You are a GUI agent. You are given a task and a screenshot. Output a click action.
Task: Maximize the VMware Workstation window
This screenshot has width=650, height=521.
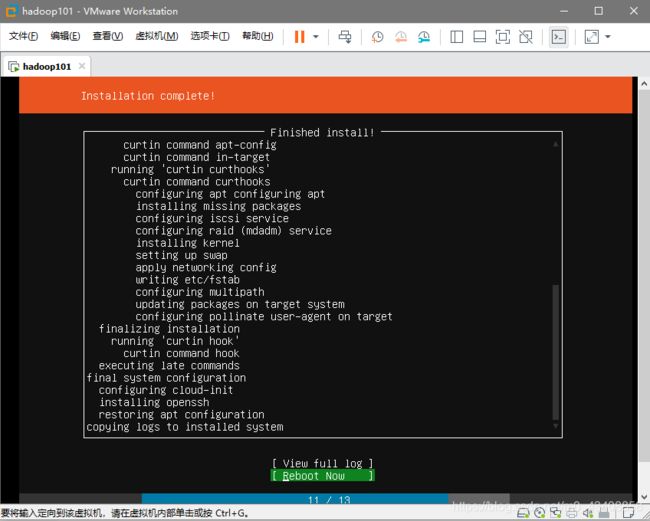coord(599,11)
